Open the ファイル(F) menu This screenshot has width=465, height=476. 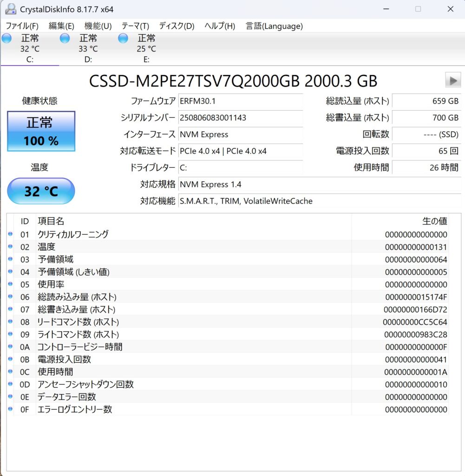(22, 26)
